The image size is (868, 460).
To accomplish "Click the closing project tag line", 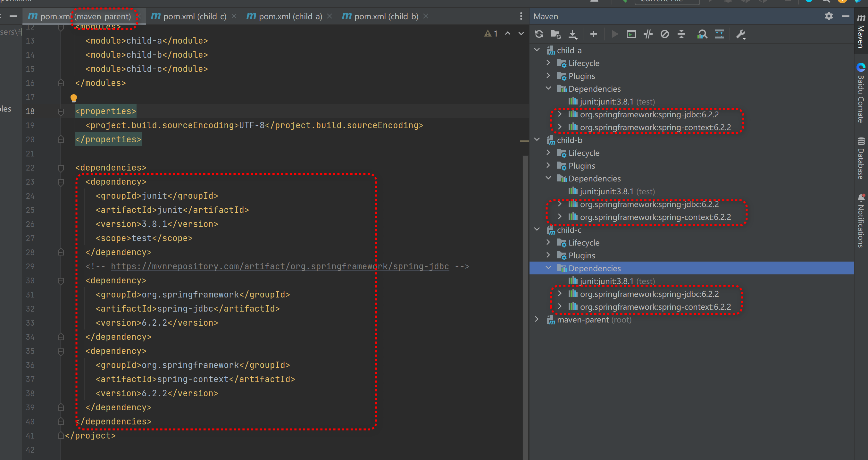I will pyautogui.click(x=90, y=435).
